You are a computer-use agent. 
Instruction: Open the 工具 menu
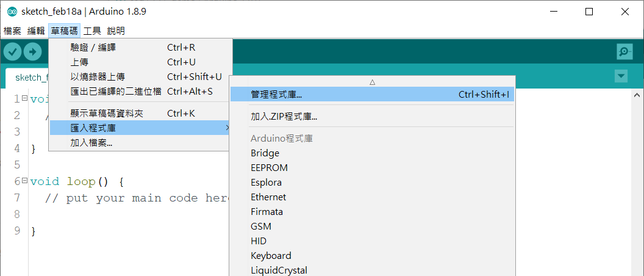[x=92, y=31]
